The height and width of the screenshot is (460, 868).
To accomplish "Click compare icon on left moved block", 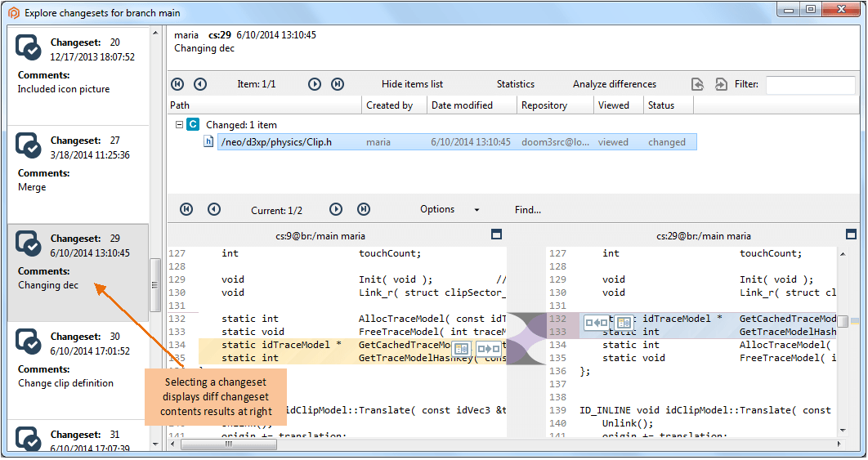I will tap(461, 349).
